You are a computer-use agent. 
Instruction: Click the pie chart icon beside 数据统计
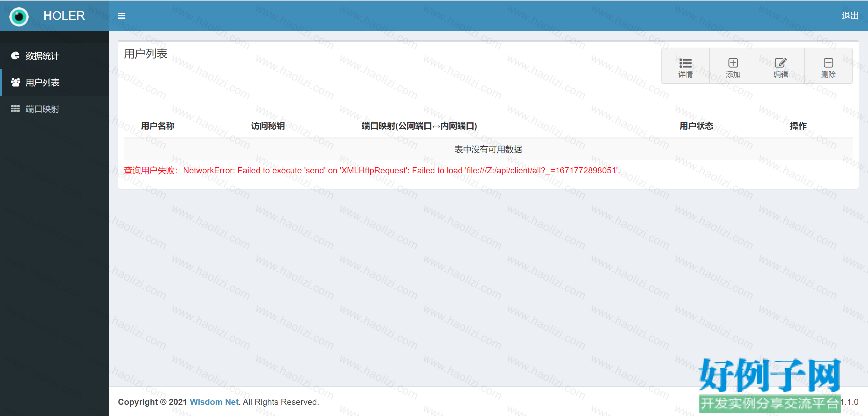[x=15, y=55]
